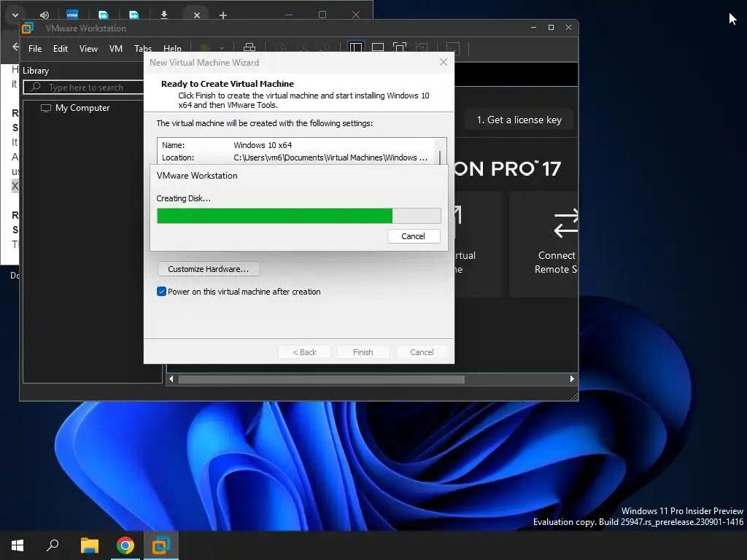Viewport: 747px width, 560px height.
Task: Click the green Creating Disk progress bar
Action: click(298, 216)
